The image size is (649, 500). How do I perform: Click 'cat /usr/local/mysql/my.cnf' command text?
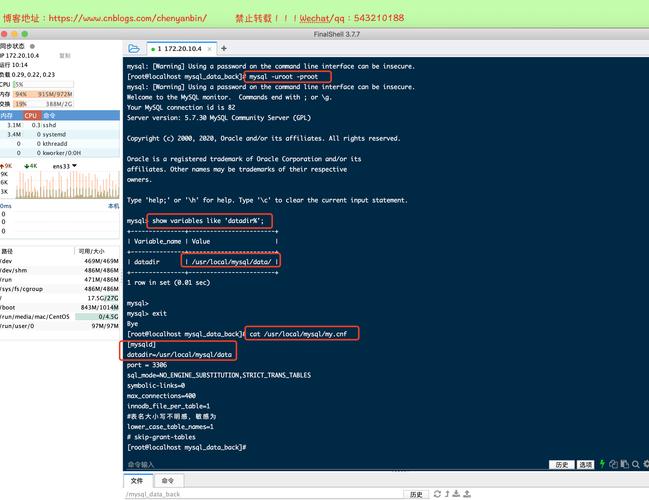tap(298, 334)
